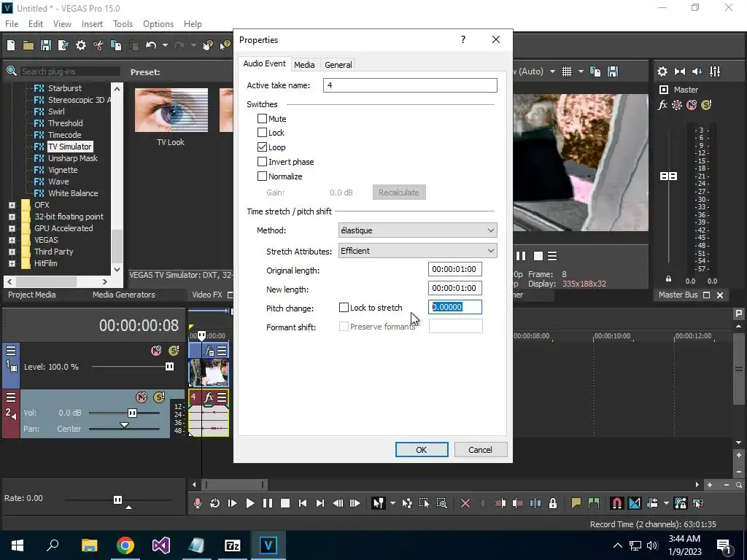This screenshot has height=560, width=747.
Task: Solo audio track 2
Action: point(159,397)
